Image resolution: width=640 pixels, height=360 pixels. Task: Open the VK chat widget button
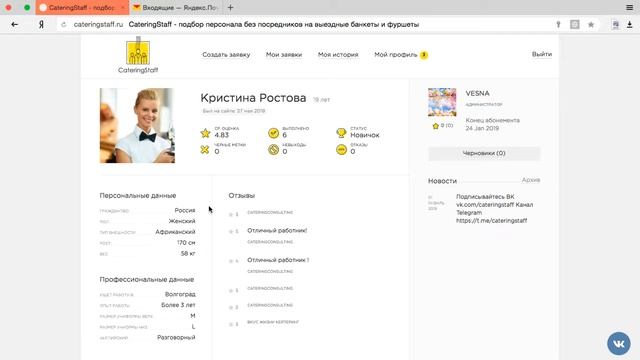coord(619,343)
